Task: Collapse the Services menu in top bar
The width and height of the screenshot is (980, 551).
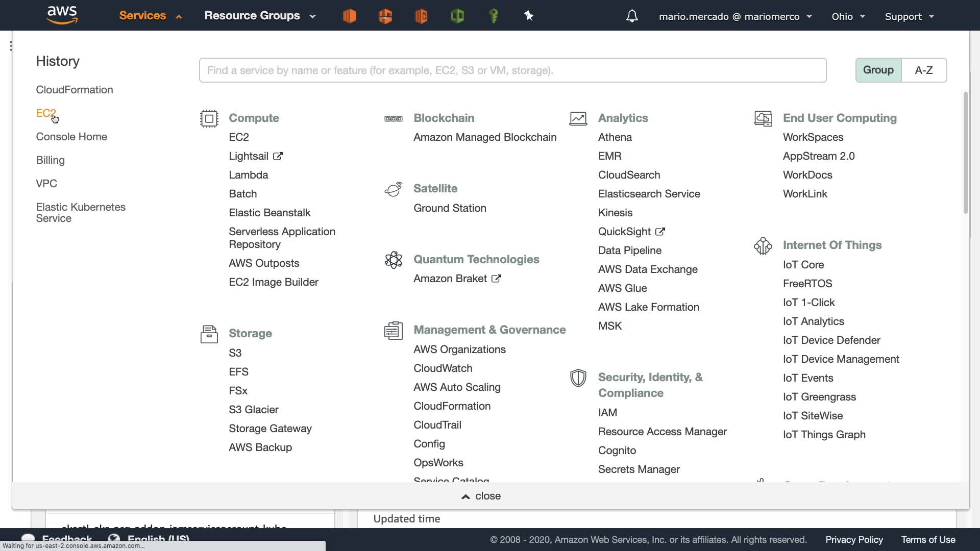Action: coord(150,16)
